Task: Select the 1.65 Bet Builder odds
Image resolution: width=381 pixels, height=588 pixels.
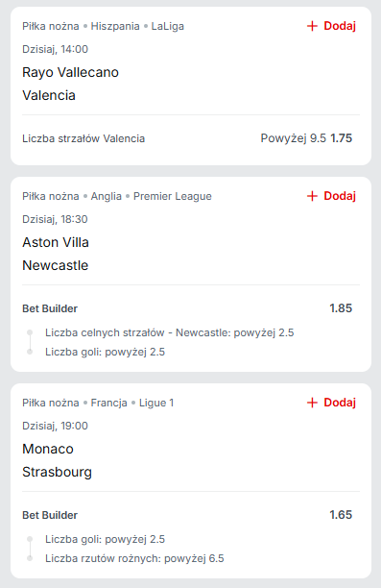Action: click(x=341, y=515)
